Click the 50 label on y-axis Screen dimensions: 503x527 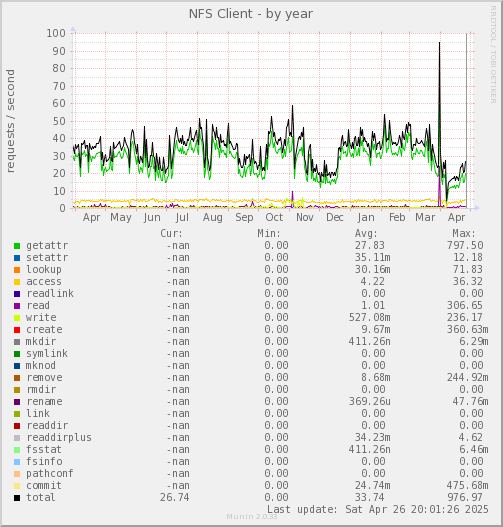pyautogui.click(x=59, y=122)
